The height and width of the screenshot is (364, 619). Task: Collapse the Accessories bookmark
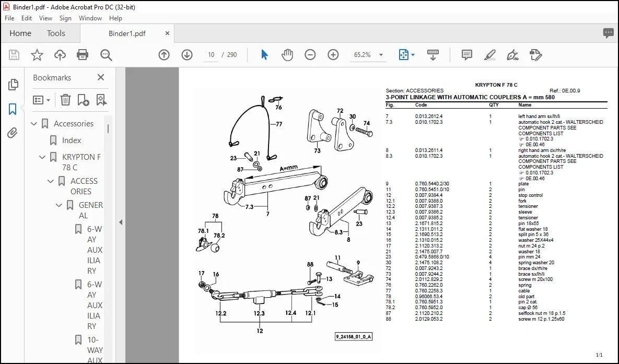click(34, 124)
